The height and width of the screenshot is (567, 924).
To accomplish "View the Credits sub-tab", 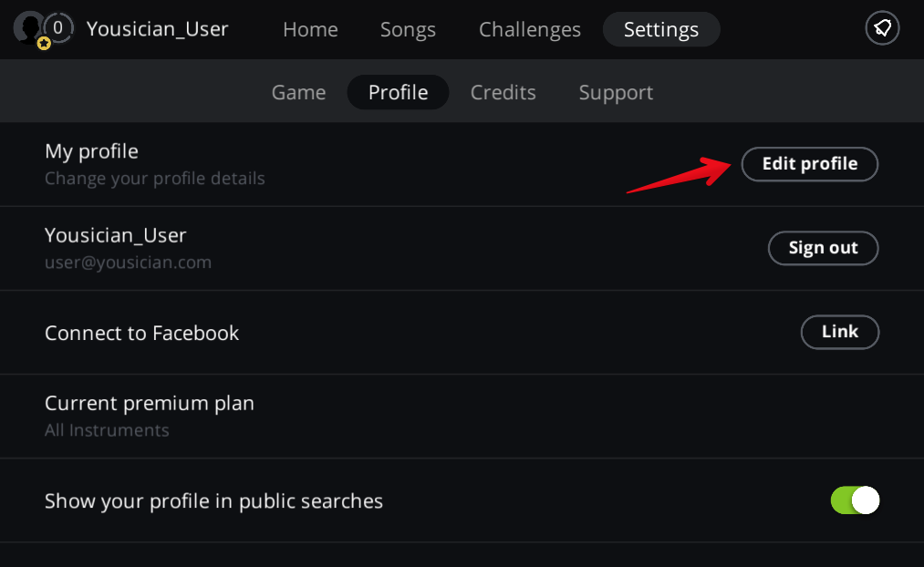I will click(x=504, y=92).
